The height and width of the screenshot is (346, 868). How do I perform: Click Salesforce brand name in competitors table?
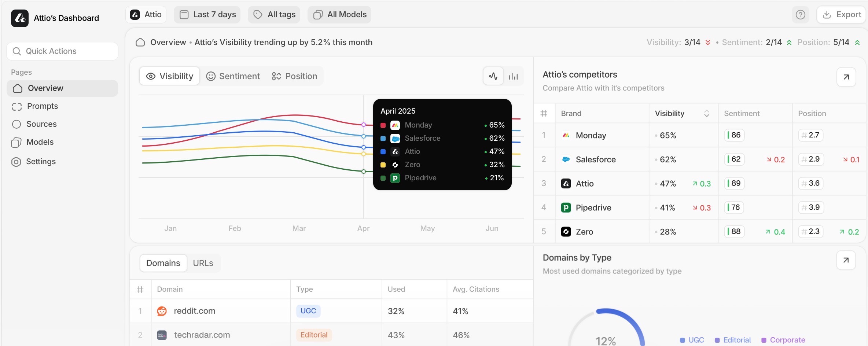tap(596, 159)
